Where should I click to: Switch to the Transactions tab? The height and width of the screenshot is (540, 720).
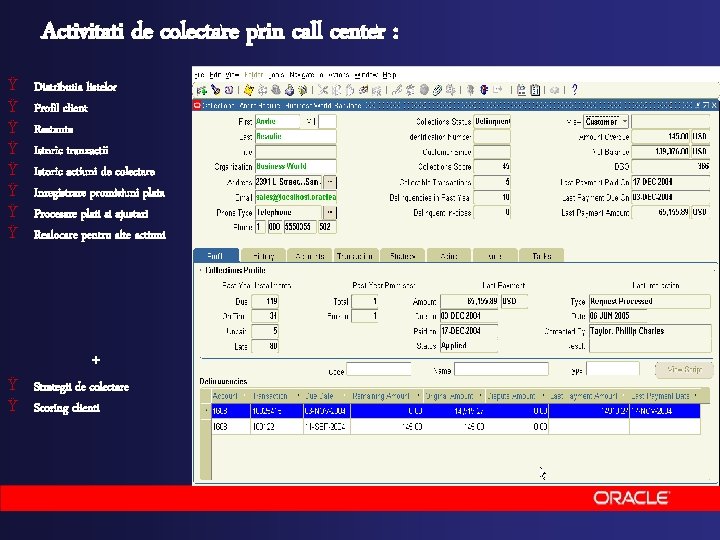click(356, 256)
